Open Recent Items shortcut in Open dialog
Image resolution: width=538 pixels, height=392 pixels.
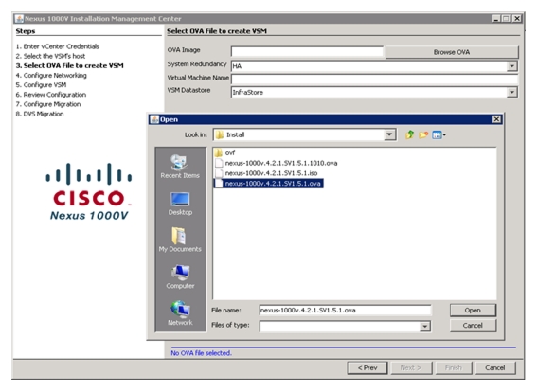click(x=180, y=167)
